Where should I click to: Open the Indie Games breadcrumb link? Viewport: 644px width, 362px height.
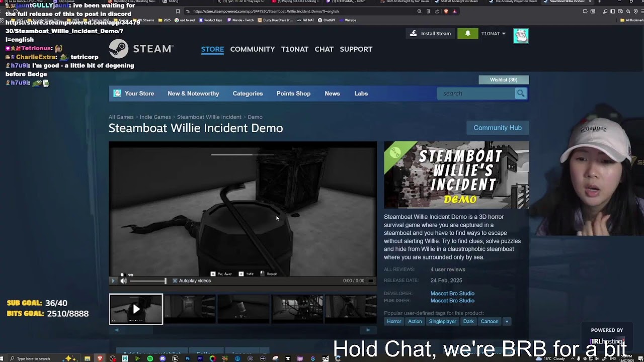155,117
